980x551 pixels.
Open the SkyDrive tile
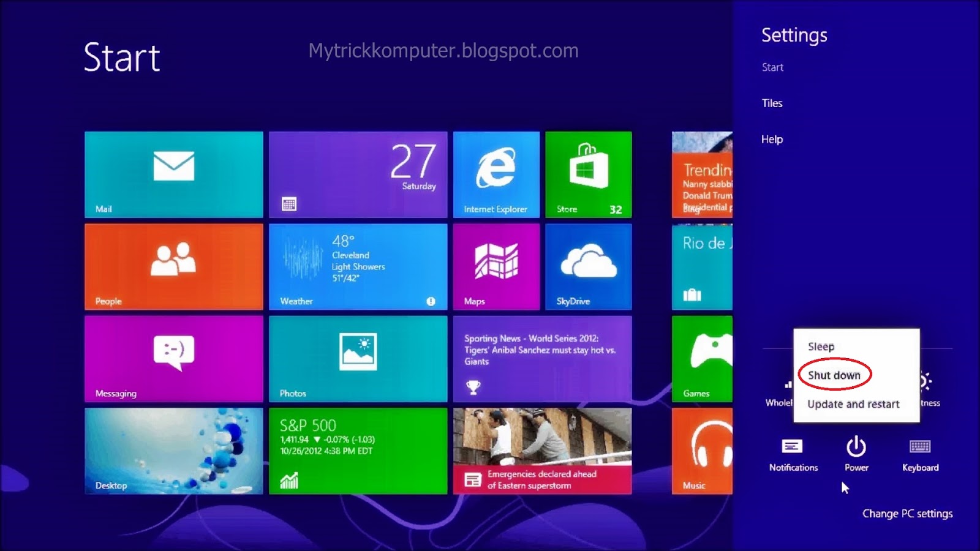[x=587, y=267]
